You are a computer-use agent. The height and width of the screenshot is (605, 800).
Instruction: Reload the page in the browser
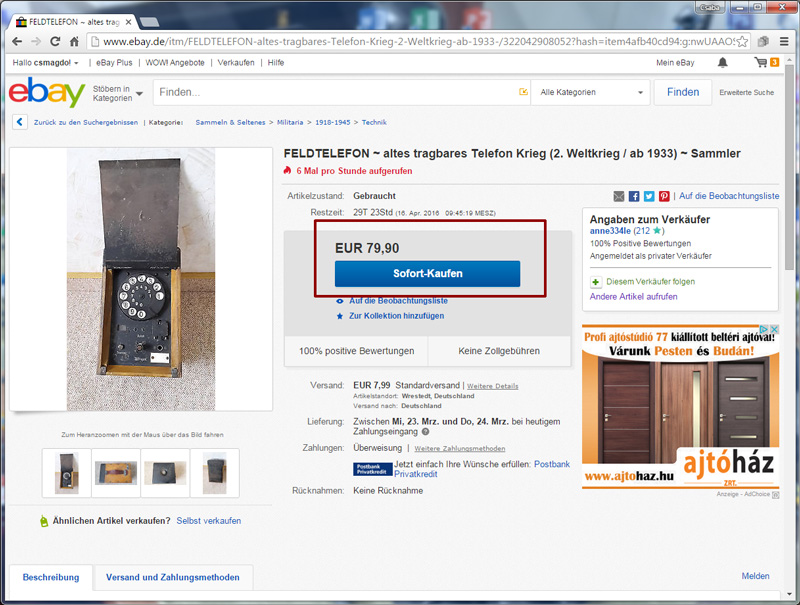pyautogui.click(x=55, y=42)
